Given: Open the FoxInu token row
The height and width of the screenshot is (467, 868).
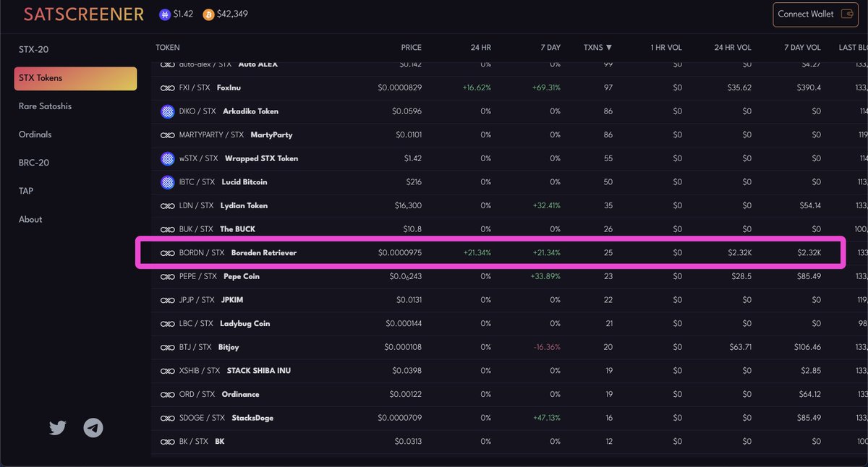Looking at the screenshot, I should [510, 87].
